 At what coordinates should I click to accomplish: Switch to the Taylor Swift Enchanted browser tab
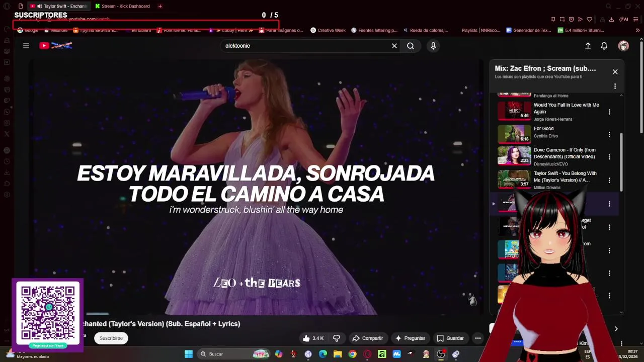[58, 6]
